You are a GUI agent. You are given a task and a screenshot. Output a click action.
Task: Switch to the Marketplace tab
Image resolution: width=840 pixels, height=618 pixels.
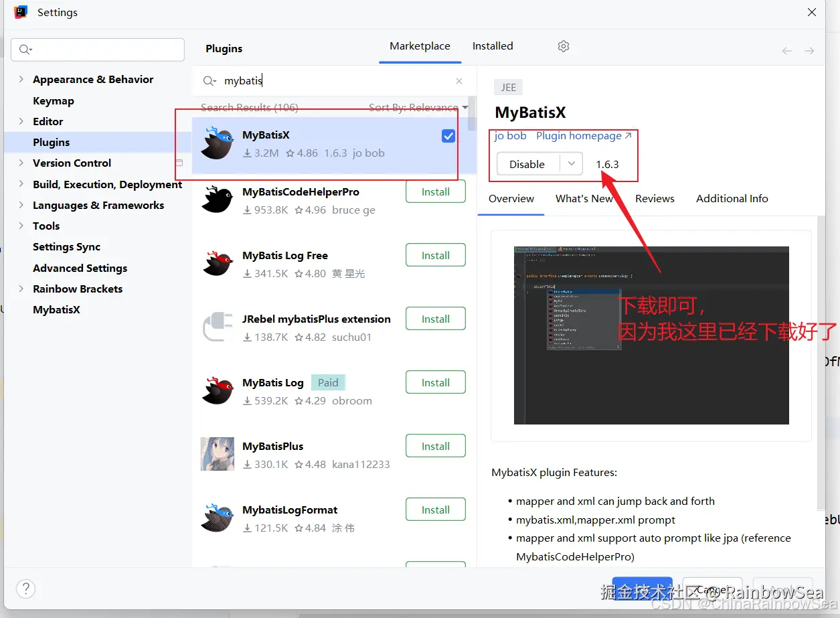(420, 46)
